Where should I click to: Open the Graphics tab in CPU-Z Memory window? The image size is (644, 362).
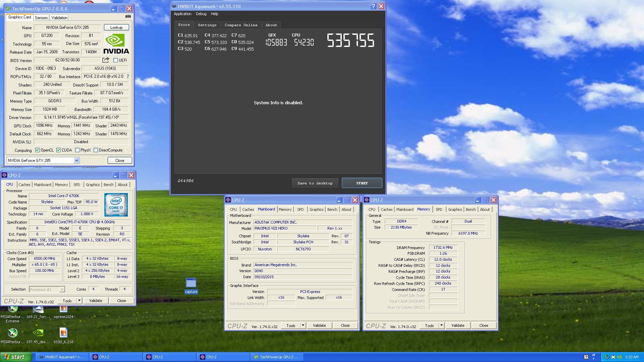pos(455,209)
